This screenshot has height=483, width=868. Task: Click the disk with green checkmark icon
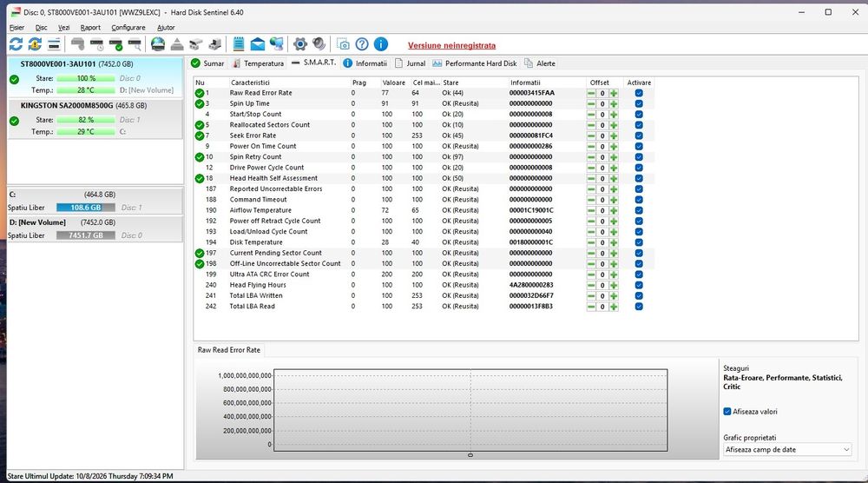[x=115, y=44]
